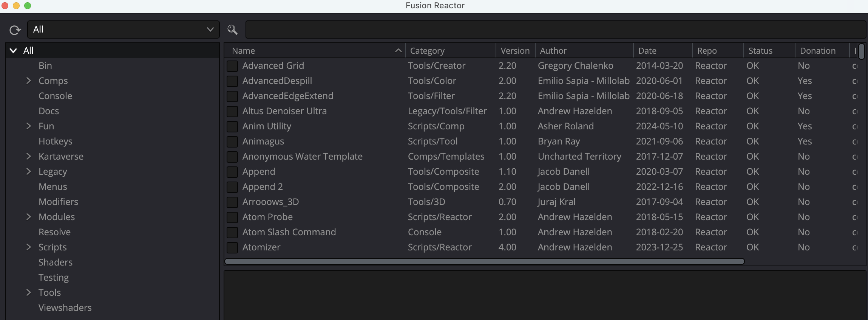Select Console in the category tree
Image resolution: width=868 pixels, height=320 pixels.
coord(55,96)
